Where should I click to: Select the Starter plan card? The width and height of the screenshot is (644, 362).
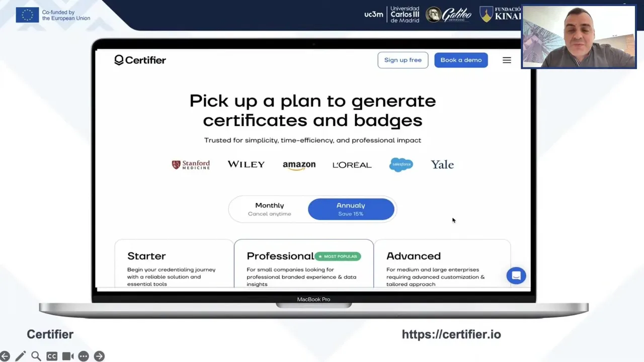[174, 264]
